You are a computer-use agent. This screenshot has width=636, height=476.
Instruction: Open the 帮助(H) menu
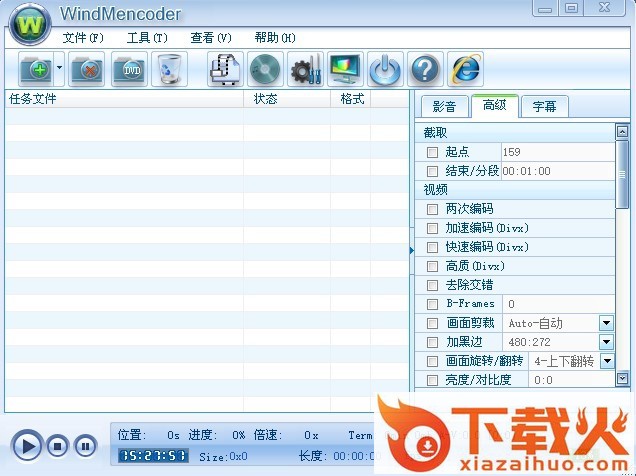(x=275, y=38)
